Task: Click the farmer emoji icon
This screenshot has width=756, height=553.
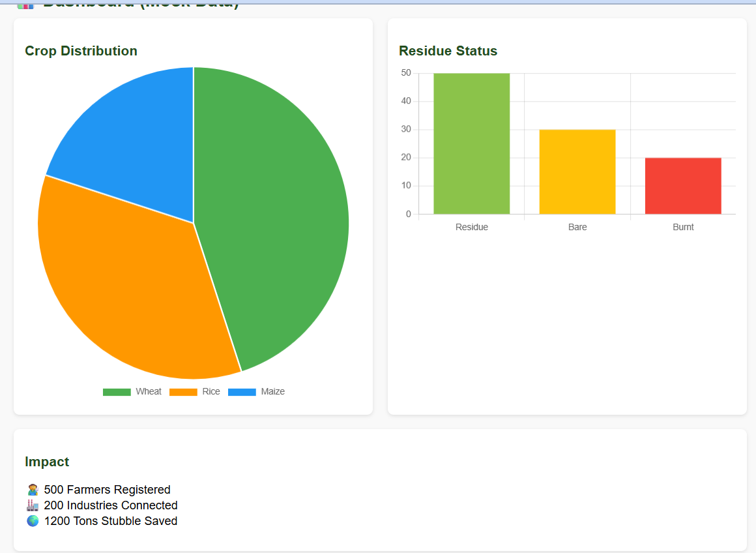Action: (x=33, y=490)
